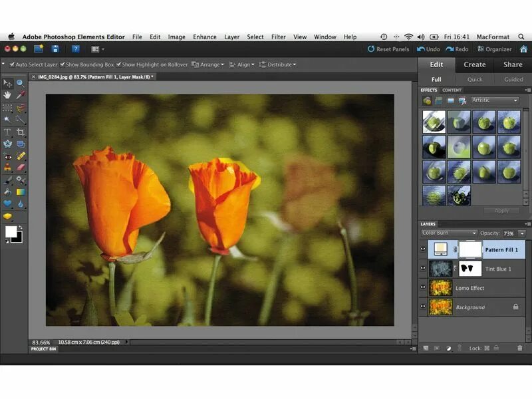Image resolution: width=532 pixels, height=399 pixels.
Task: Open the Color Burn blend mode dropdown
Action: (449, 233)
